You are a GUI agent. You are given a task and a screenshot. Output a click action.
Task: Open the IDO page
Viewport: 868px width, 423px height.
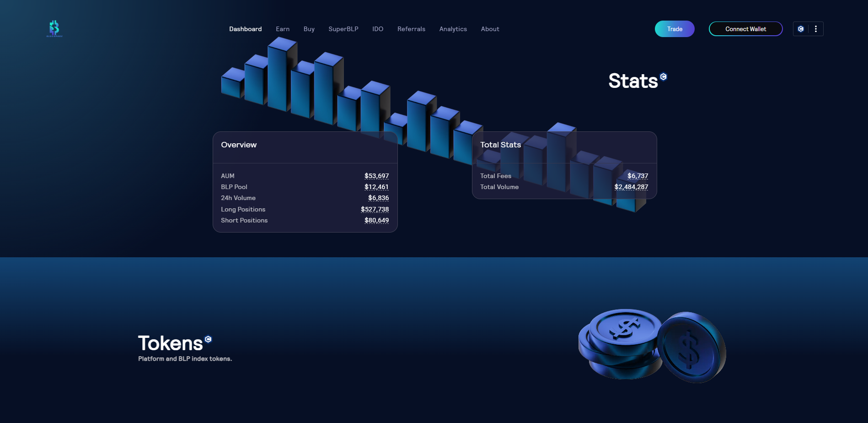[x=378, y=29]
